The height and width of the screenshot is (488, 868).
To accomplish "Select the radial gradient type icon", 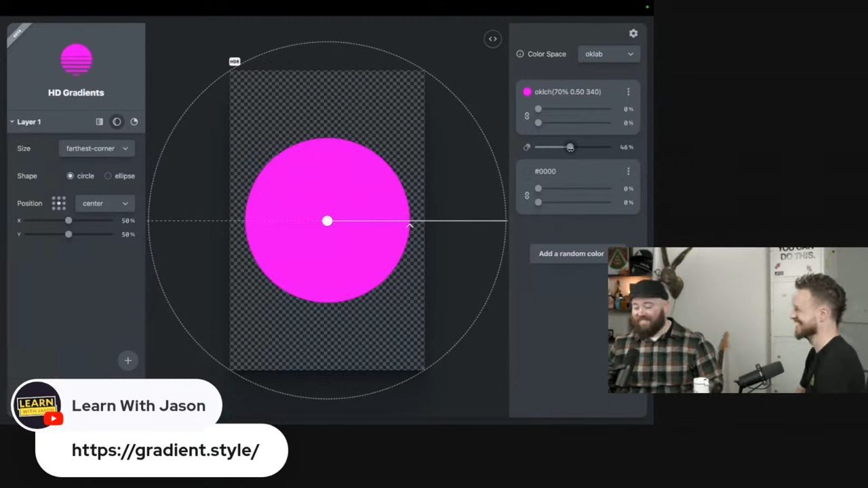I will [117, 122].
